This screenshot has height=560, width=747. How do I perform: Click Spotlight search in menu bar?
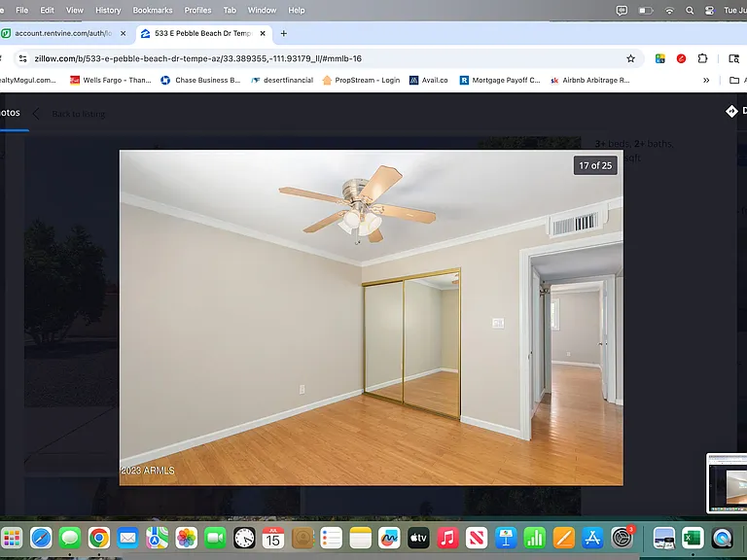click(x=690, y=10)
